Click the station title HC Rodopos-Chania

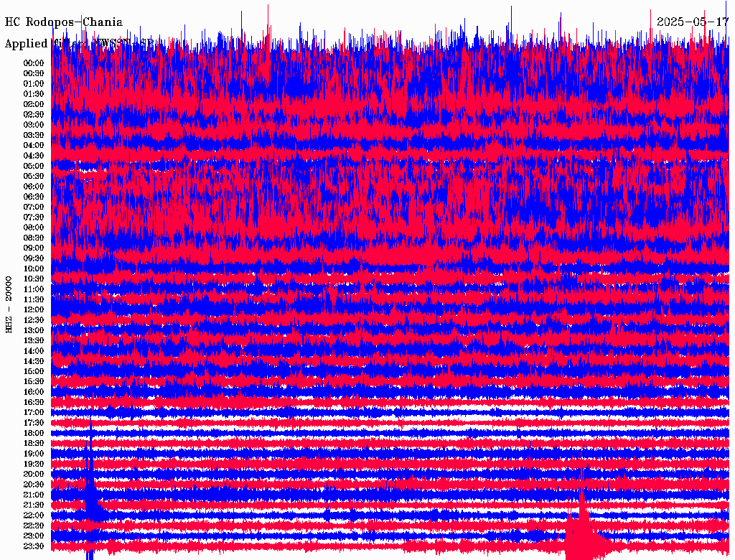[x=64, y=22]
